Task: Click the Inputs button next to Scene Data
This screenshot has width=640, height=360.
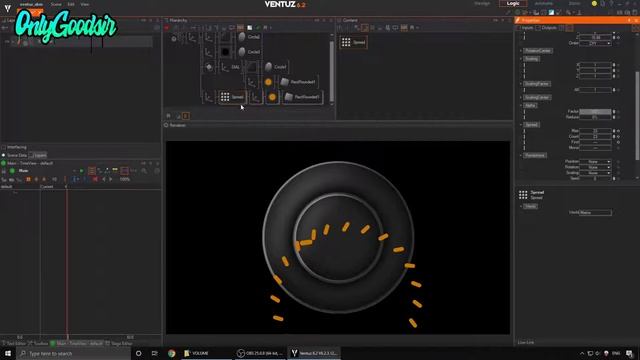Action: (39, 155)
